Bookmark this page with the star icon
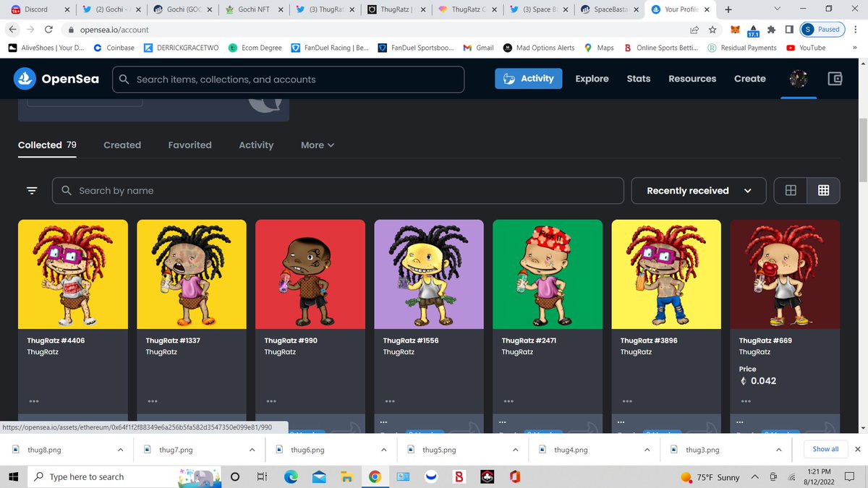Viewport: 868px width, 488px height. [712, 30]
